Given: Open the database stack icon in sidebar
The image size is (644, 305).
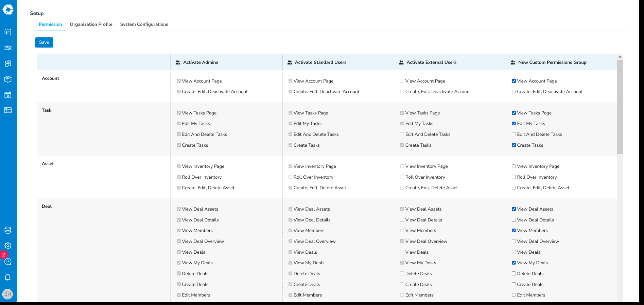Looking at the screenshot, I should [x=8, y=230].
